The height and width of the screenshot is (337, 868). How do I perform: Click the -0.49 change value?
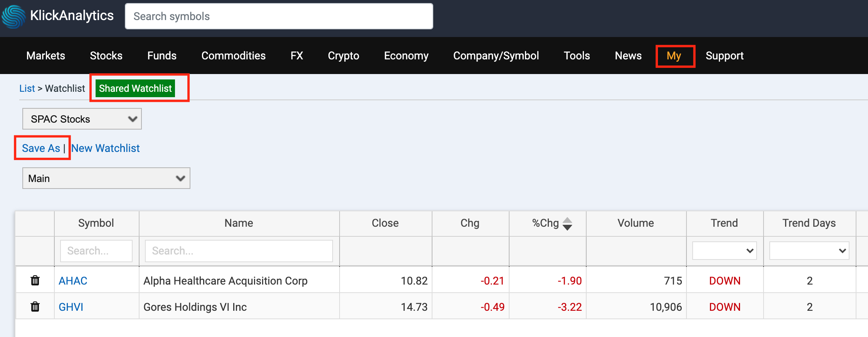point(493,307)
